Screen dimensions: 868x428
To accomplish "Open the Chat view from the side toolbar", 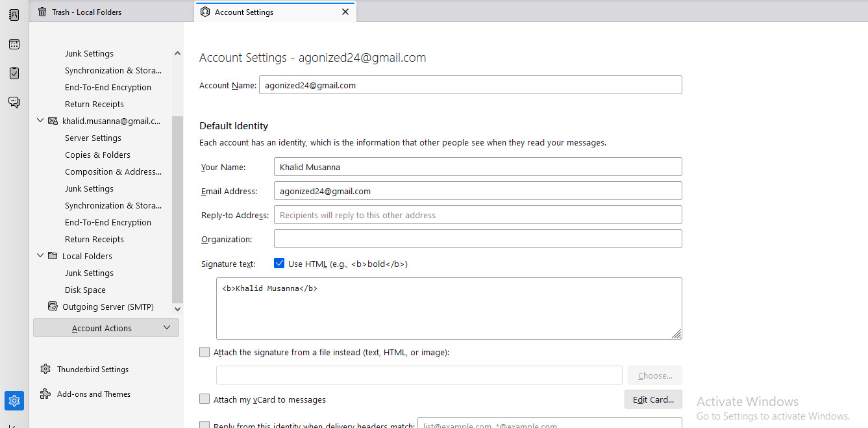I will (14, 102).
